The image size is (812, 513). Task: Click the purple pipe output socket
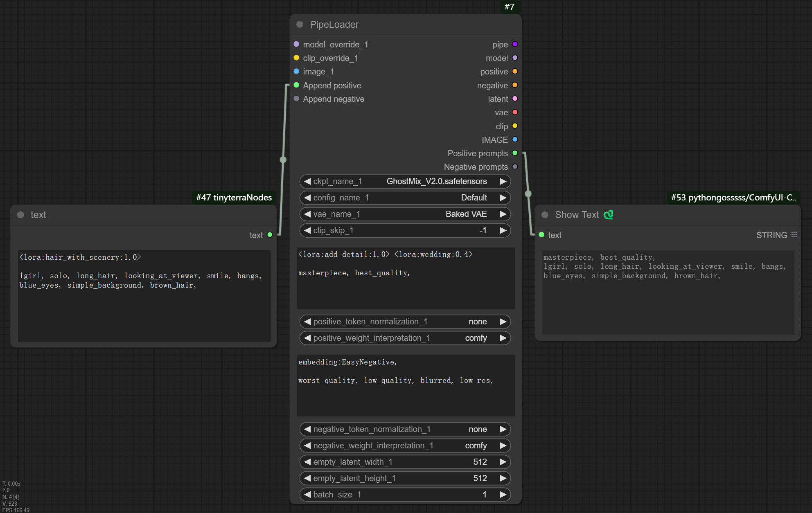[x=515, y=44]
